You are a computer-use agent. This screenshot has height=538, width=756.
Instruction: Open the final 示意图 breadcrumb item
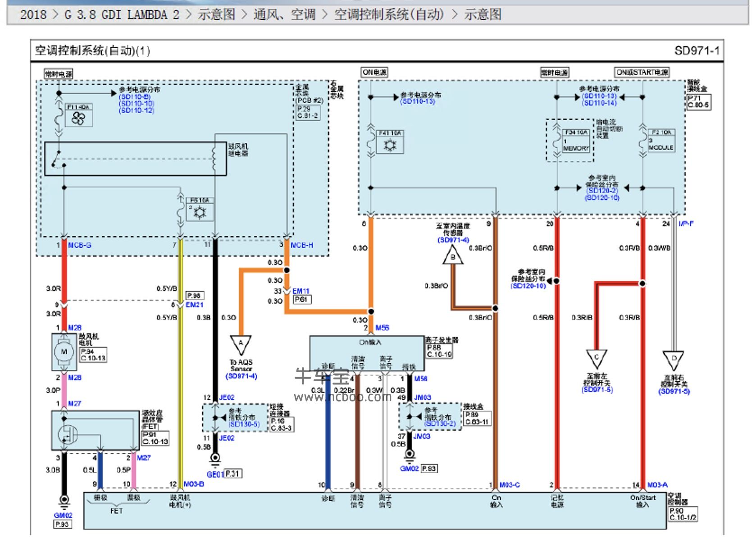(483, 14)
